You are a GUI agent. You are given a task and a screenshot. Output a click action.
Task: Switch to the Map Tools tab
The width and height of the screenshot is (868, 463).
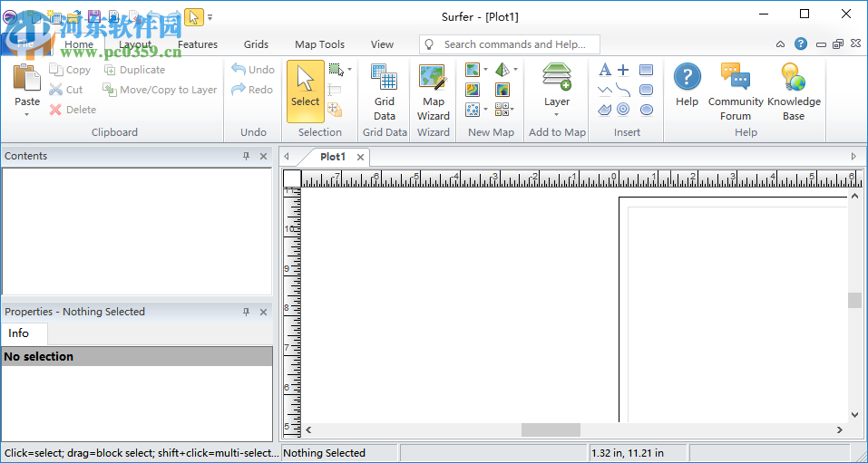coord(319,44)
